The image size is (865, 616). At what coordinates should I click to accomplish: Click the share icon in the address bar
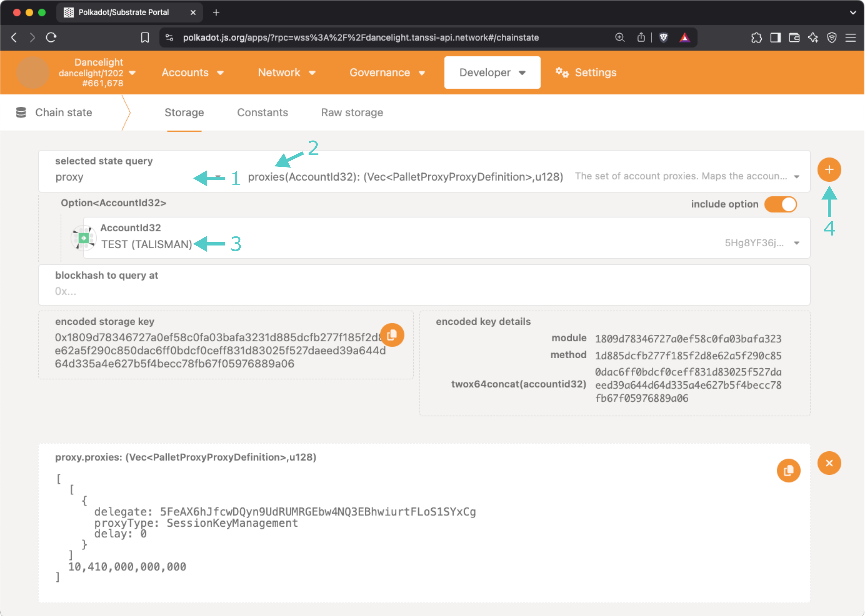(641, 37)
